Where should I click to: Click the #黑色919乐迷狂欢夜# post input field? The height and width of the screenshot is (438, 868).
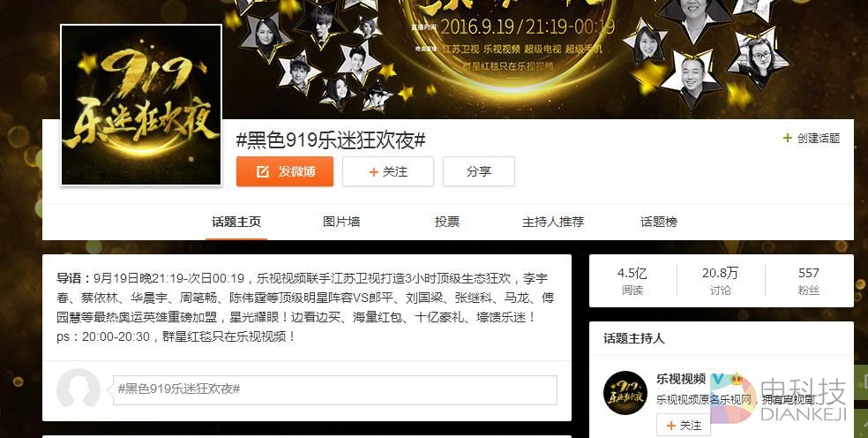point(335,389)
